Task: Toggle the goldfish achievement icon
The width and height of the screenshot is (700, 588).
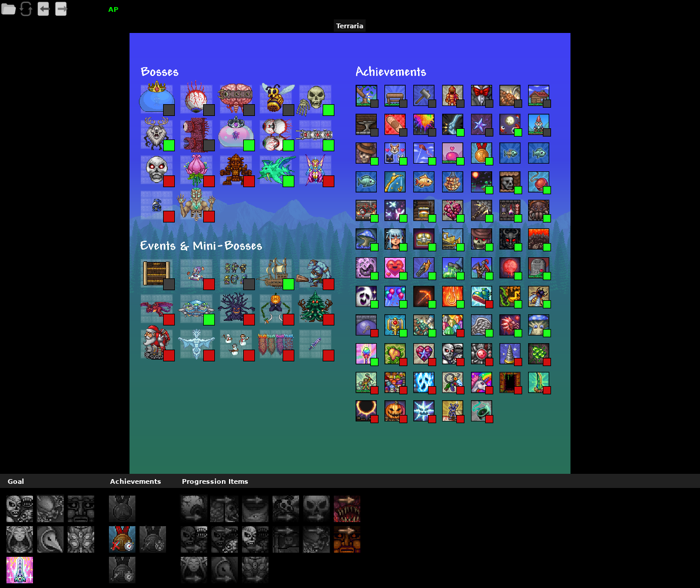Action: 424,182
